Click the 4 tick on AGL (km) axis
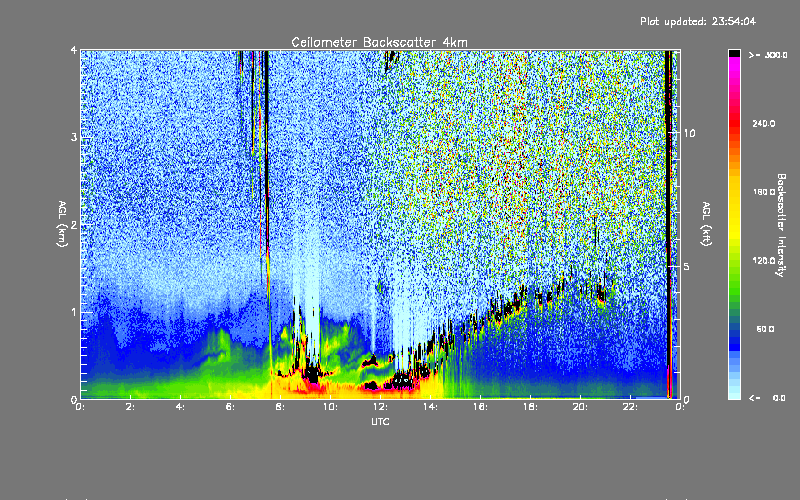The image size is (800, 500). click(x=74, y=51)
